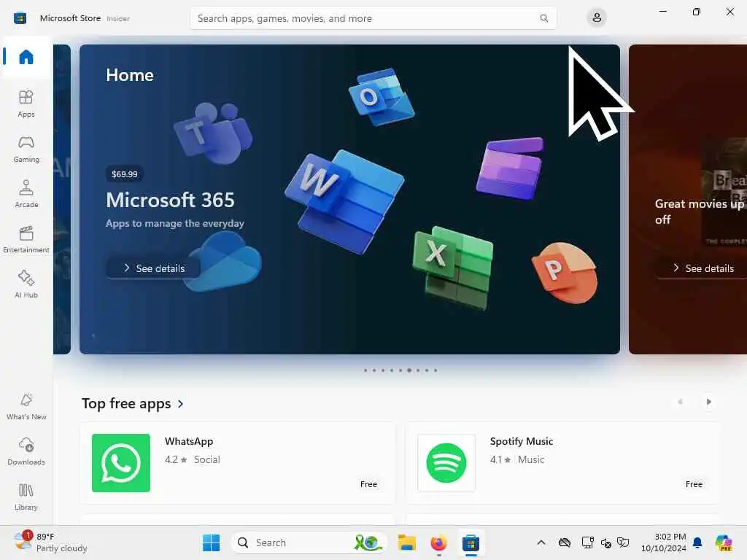The width and height of the screenshot is (747, 560).
Task: Show hidden system tray icons
Action: tap(541, 542)
